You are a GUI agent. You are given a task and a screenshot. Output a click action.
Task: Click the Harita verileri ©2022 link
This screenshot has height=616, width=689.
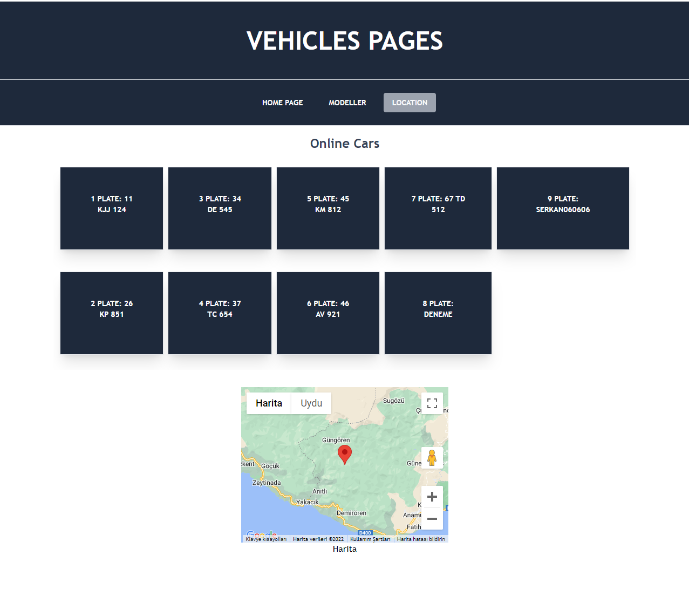[318, 539]
